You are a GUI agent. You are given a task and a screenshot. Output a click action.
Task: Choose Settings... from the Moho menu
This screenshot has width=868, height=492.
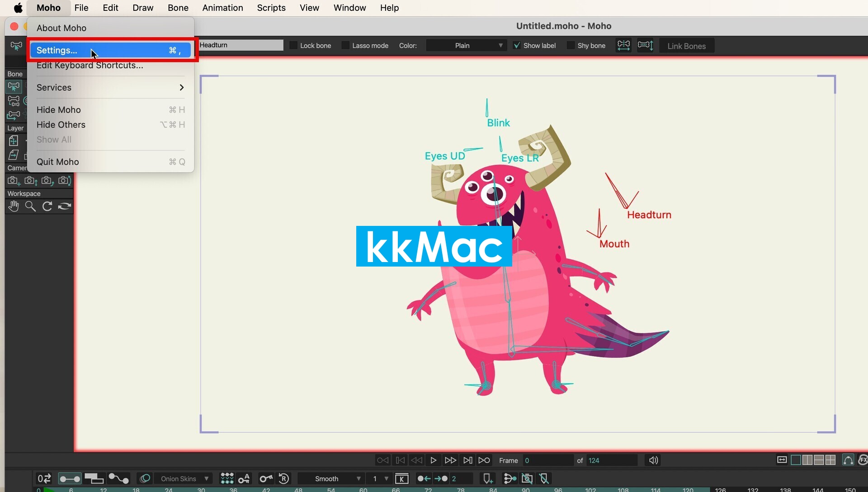pos(111,50)
